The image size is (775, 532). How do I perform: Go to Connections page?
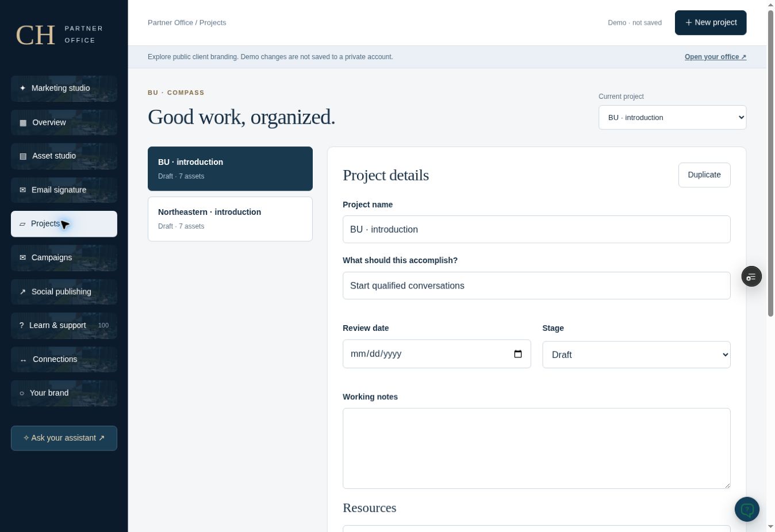click(64, 360)
